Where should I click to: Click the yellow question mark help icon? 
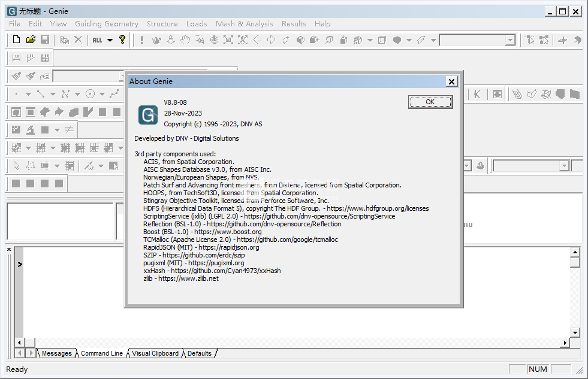point(122,40)
